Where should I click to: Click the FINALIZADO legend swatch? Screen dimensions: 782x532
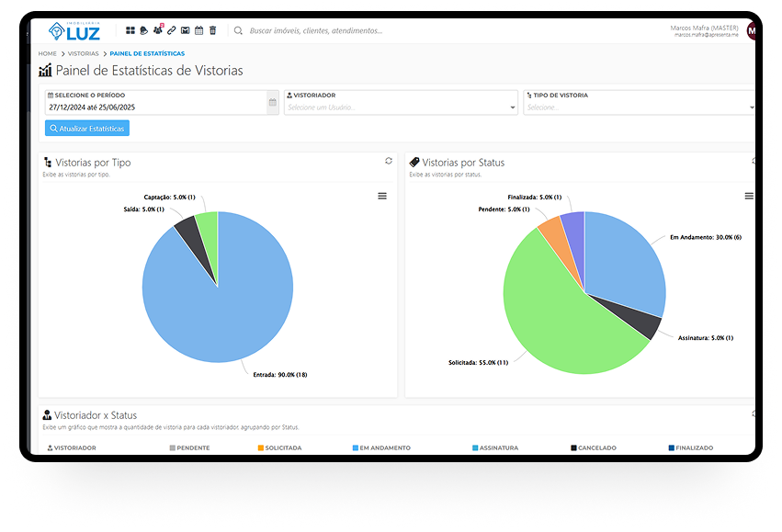(672, 447)
